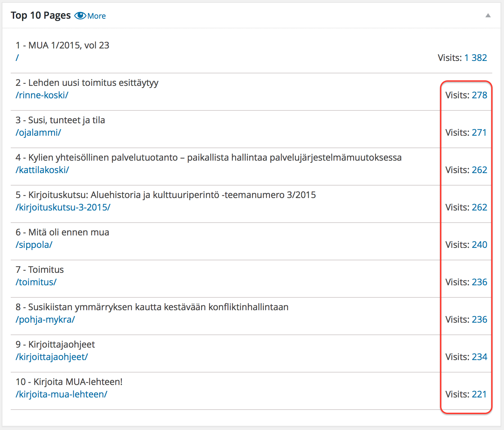This screenshot has width=504, height=430.
Task: Open the /ojalammi/ page link
Action: (x=38, y=132)
